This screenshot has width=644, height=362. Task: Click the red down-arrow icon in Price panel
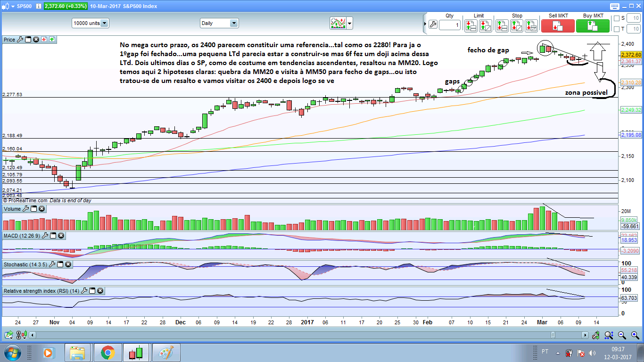[x=44, y=40]
